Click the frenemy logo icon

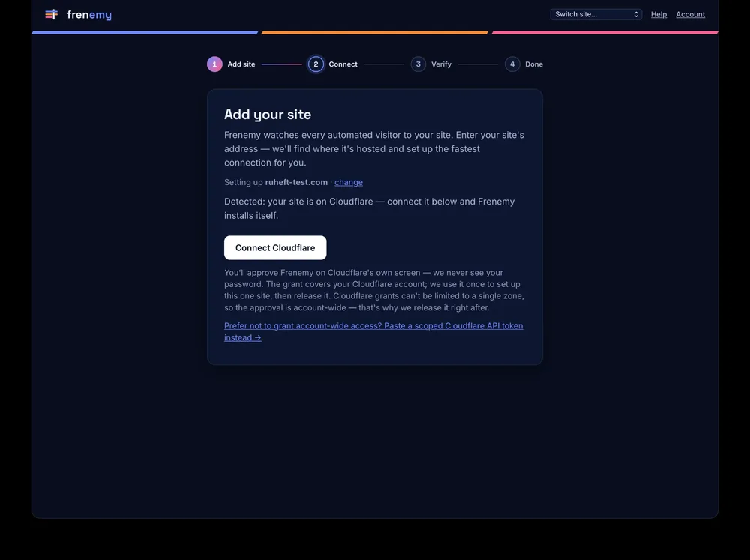click(51, 15)
